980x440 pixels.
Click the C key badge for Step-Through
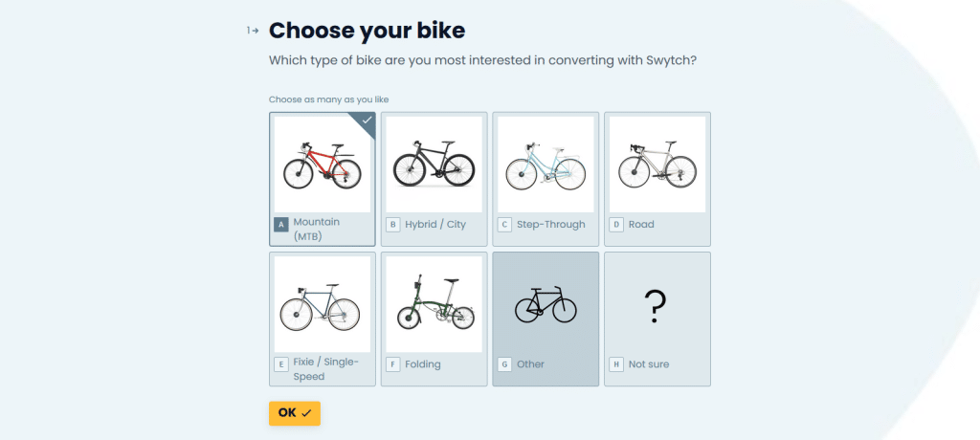(x=504, y=225)
